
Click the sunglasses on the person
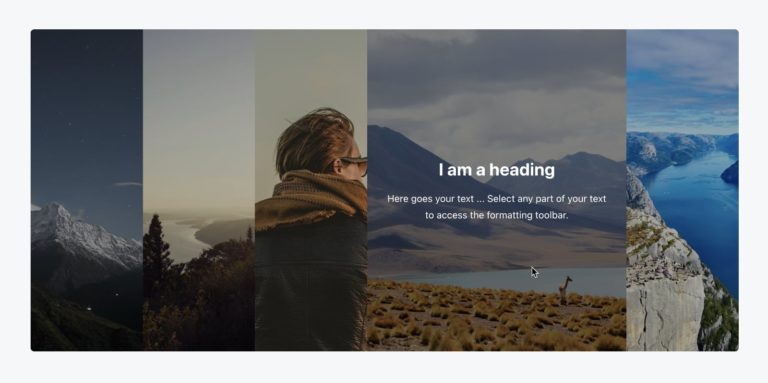pos(355,166)
